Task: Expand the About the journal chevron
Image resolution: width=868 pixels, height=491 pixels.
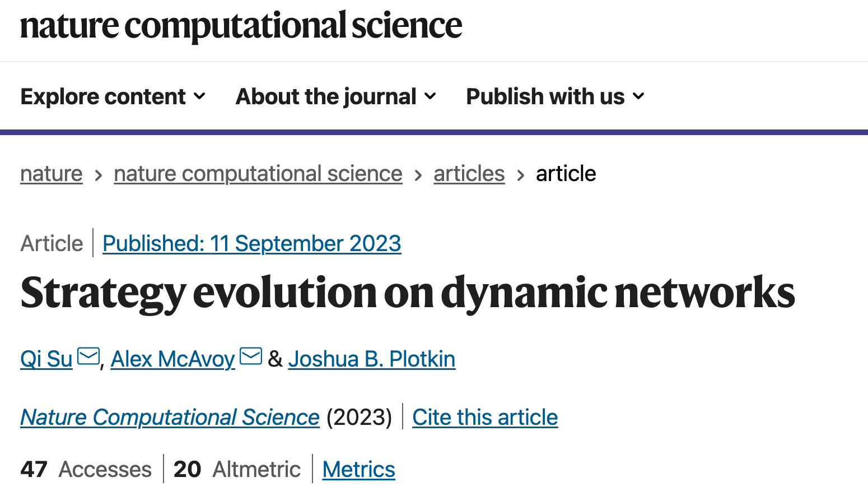Action: [x=430, y=96]
